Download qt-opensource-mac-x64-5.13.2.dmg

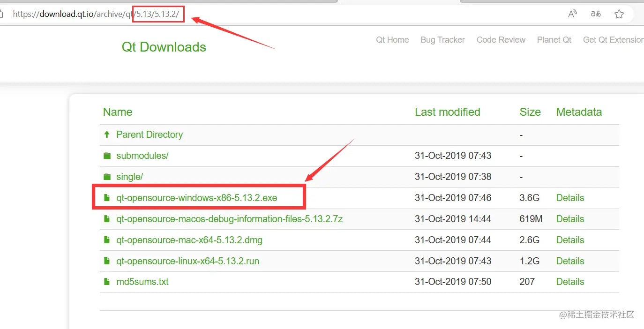[189, 240]
